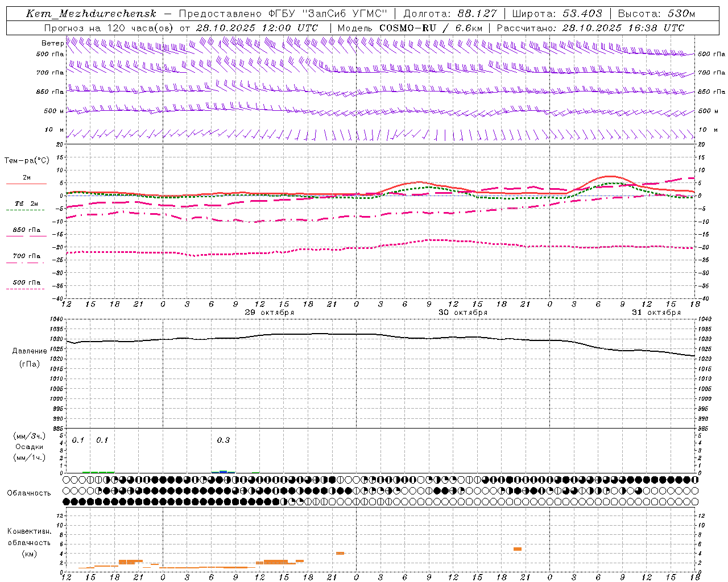Click the 2м temperature legend entry
This screenshot has height=582, width=728.
tap(27, 178)
